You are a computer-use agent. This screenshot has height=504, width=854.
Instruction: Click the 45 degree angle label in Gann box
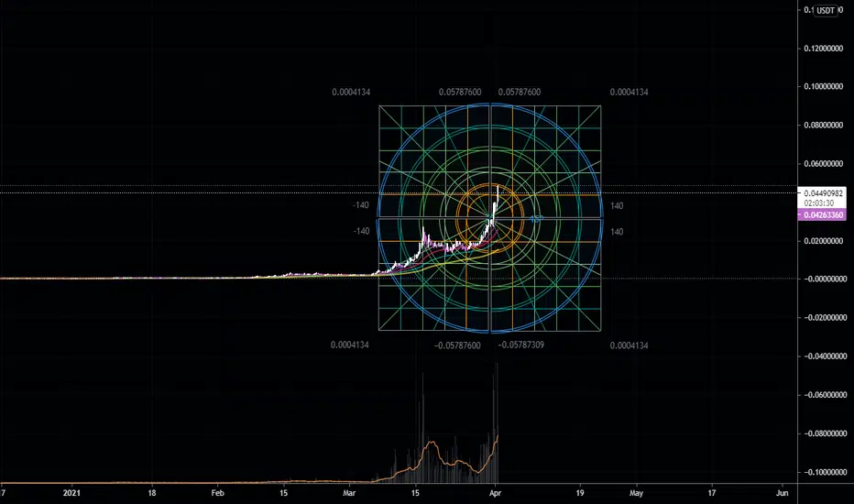coord(536,219)
